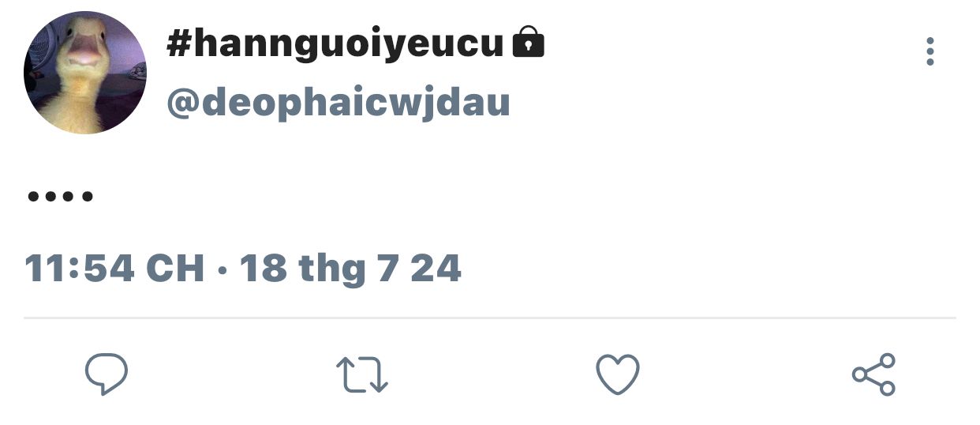The height and width of the screenshot is (425, 980).
Task: Click the 11:54 CH time stamp
Action: 115,269
